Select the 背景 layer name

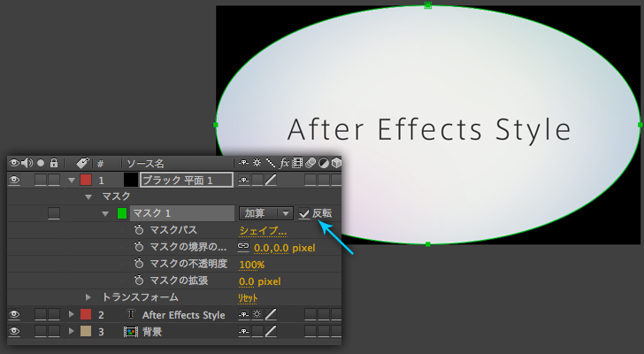[152, 332]
